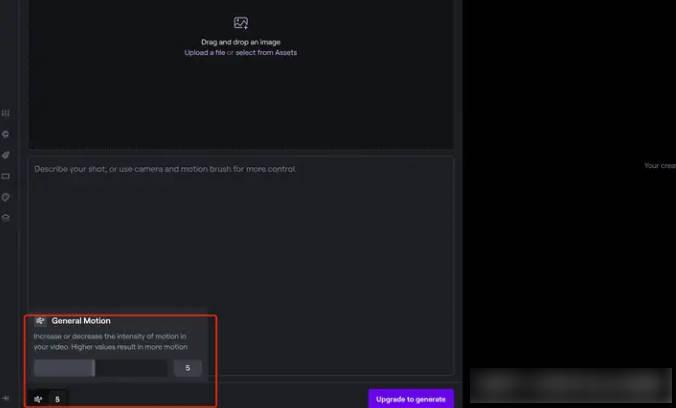The width and height of the screenshot is (676, 408).
Task: Open the 'Upload a file' link
Action: tap(205, 53)
